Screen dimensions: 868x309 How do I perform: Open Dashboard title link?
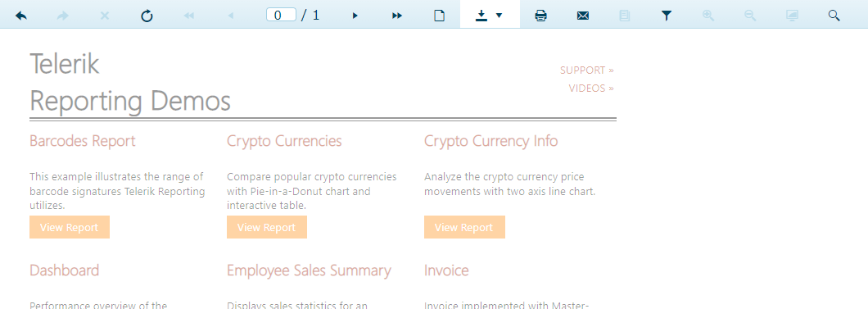point(64,270)
